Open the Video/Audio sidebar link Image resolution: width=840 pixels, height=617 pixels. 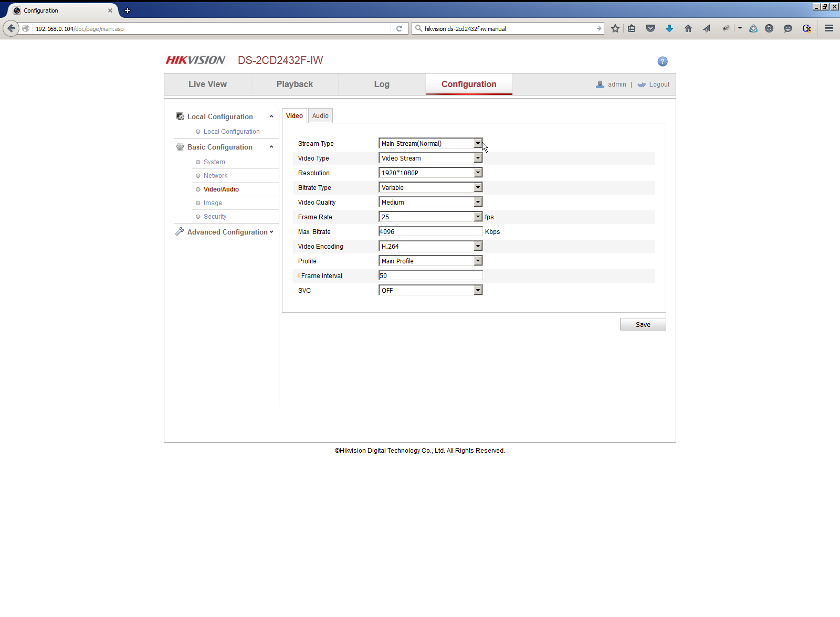pyautogui.click(x=221, y=189)
